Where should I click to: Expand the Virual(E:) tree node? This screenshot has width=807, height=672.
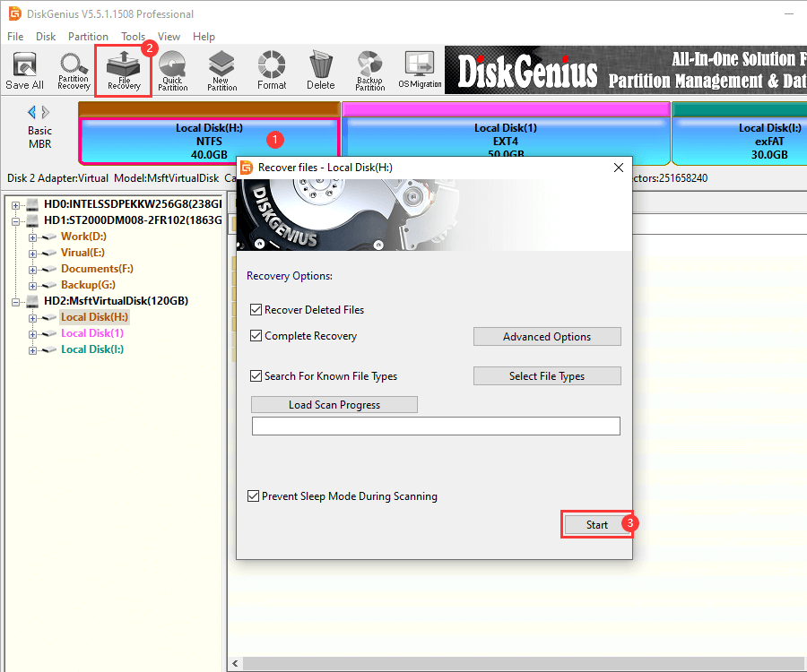coord(32,254)
